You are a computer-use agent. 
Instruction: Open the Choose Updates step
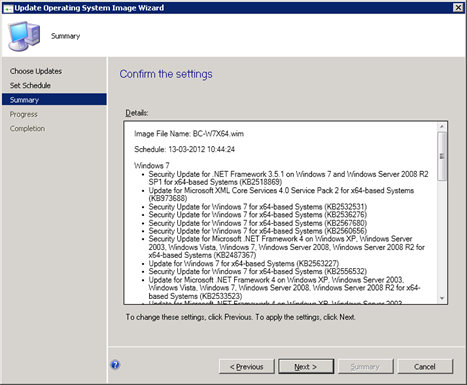(36, 71)
